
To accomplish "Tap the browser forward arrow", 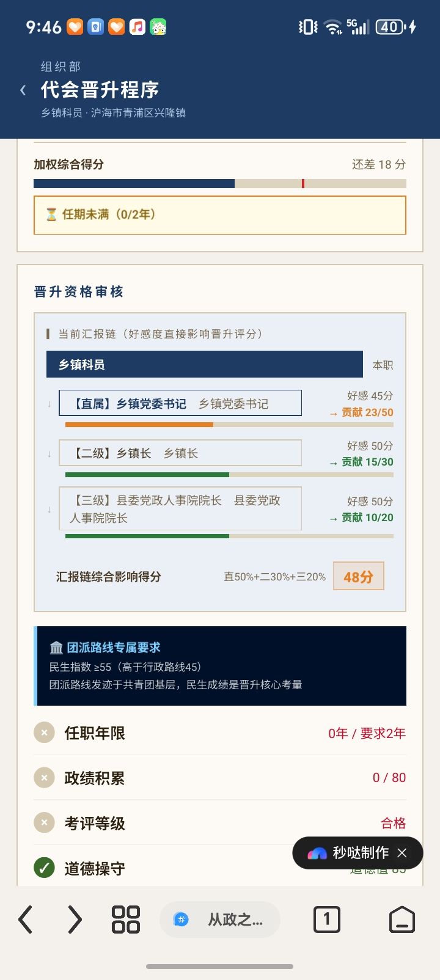I will pos(75,919).
